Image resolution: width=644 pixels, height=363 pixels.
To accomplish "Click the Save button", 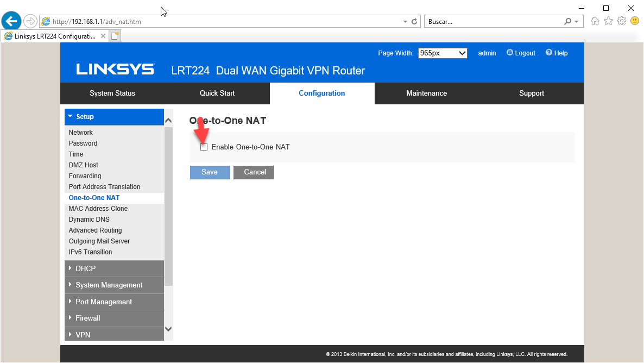I will [x=210, y=172].
